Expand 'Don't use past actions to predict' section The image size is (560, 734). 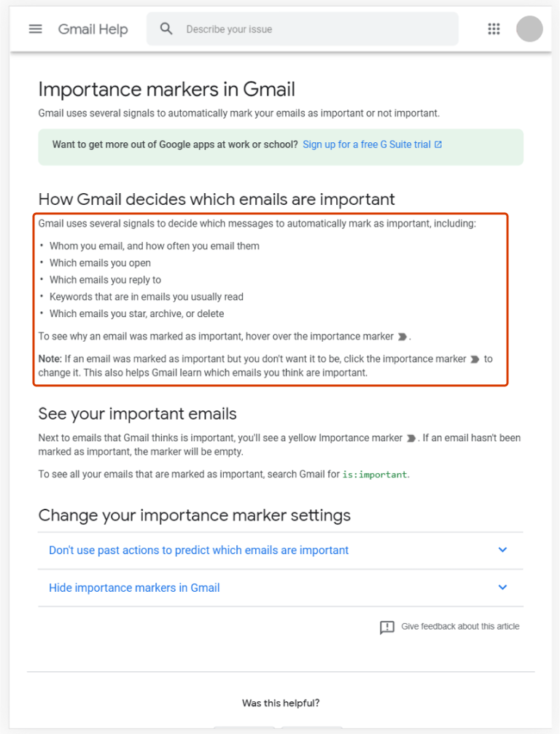pos(198,550)
